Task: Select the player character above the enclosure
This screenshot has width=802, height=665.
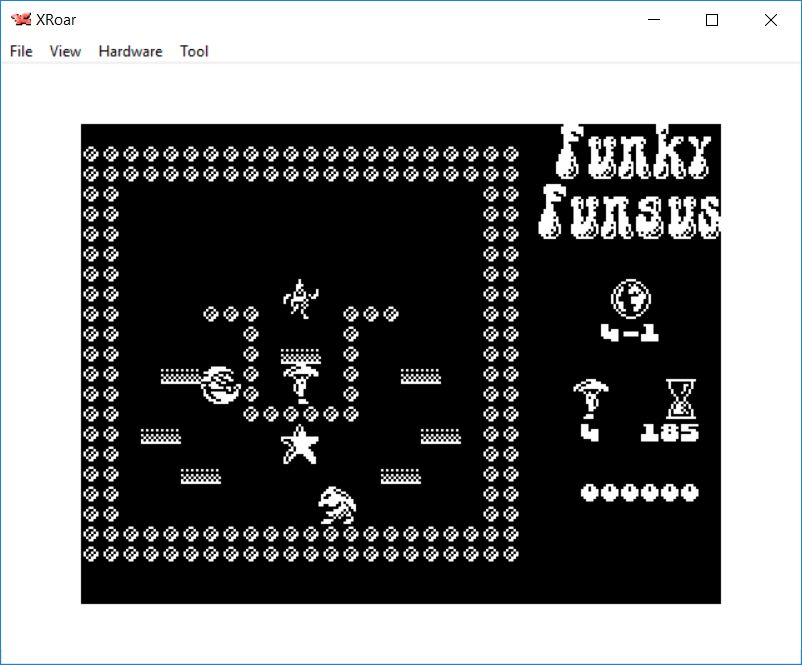Action: (x=300, y=298)
